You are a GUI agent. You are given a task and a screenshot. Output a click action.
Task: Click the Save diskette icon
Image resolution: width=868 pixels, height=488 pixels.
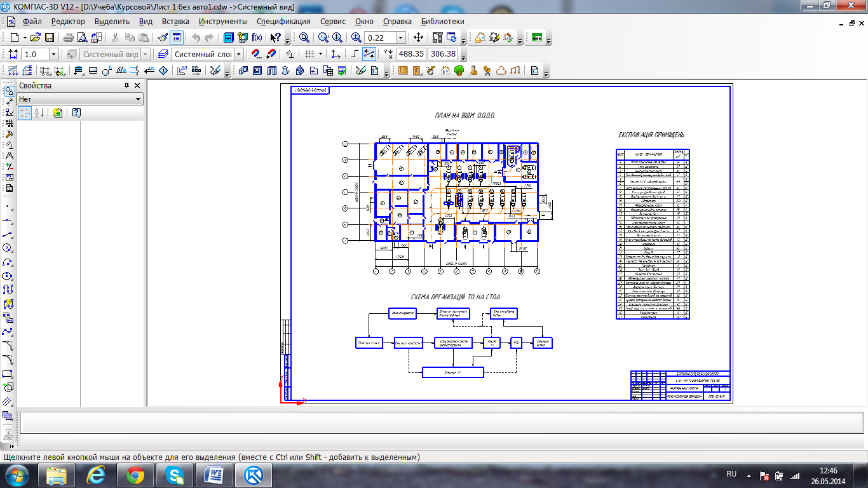click(49, 37)
